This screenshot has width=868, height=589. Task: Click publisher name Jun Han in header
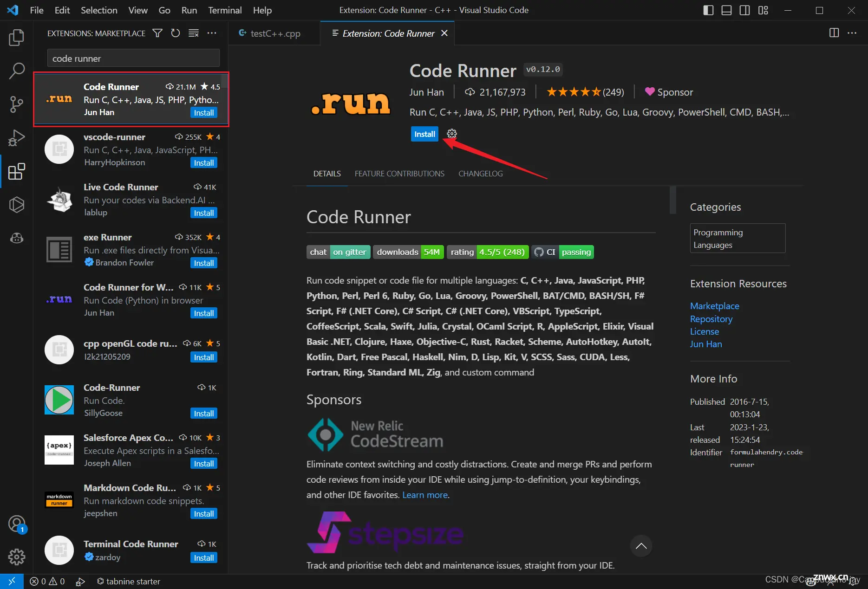click(426, 92)
